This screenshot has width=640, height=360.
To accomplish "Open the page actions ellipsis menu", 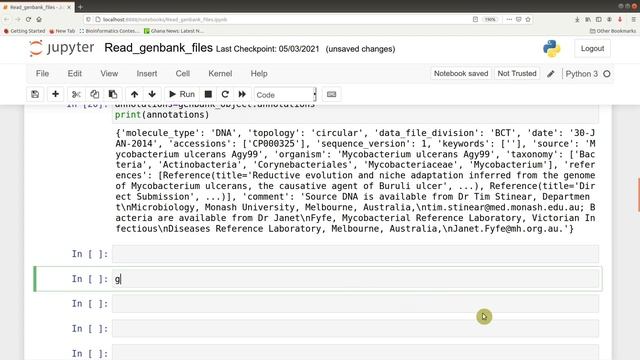I will pyautogui.click(x=509, y=19).
